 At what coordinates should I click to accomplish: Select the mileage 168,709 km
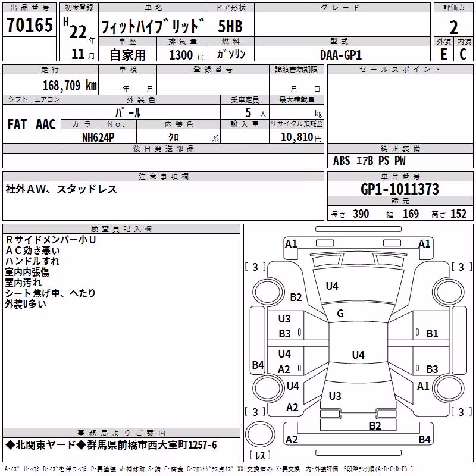click(x=70, y=86)
